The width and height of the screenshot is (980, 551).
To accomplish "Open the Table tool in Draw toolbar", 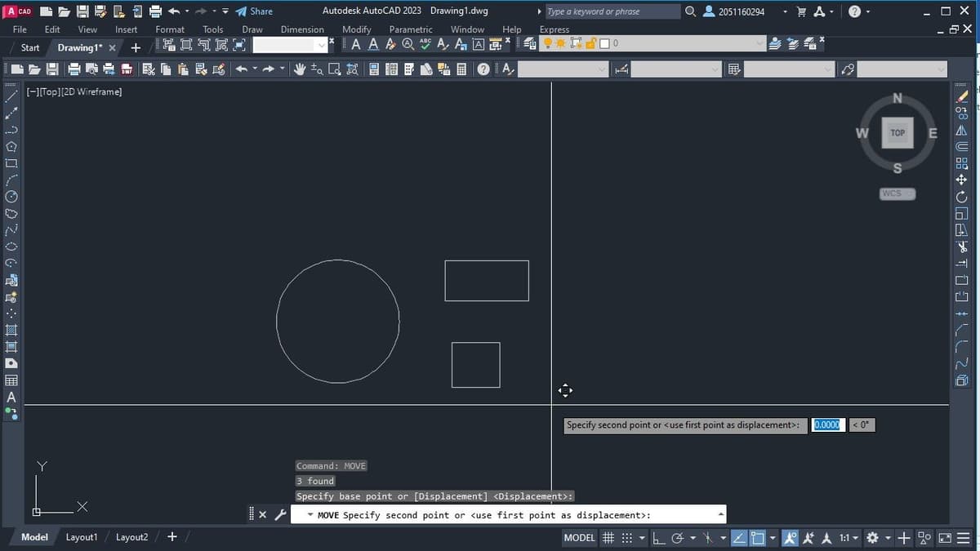I will coord(11,380).
